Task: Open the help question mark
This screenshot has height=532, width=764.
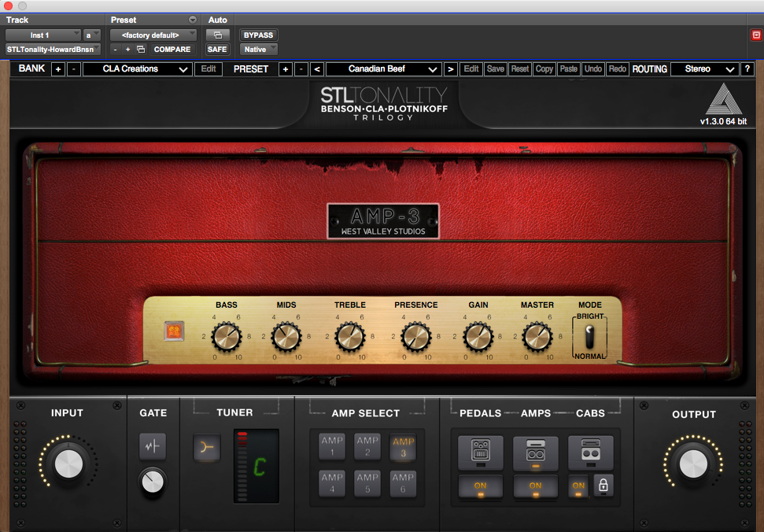Action: pos(747,69)
